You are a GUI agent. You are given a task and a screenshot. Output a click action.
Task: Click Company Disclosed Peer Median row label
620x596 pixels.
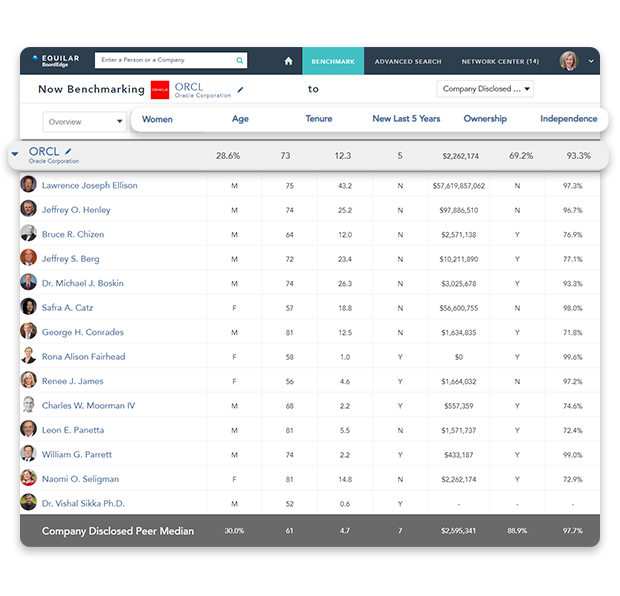[118, 531]
